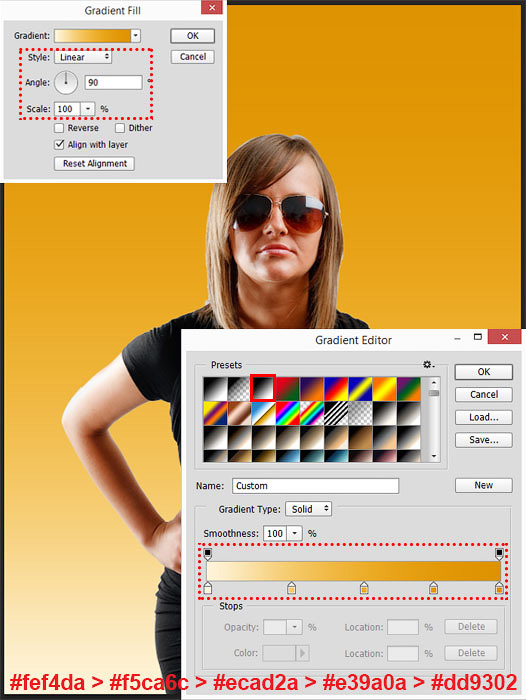Open the Scale percentage dropdown arrow
Viewport: 526px width, 700px height.
[88, 109]
